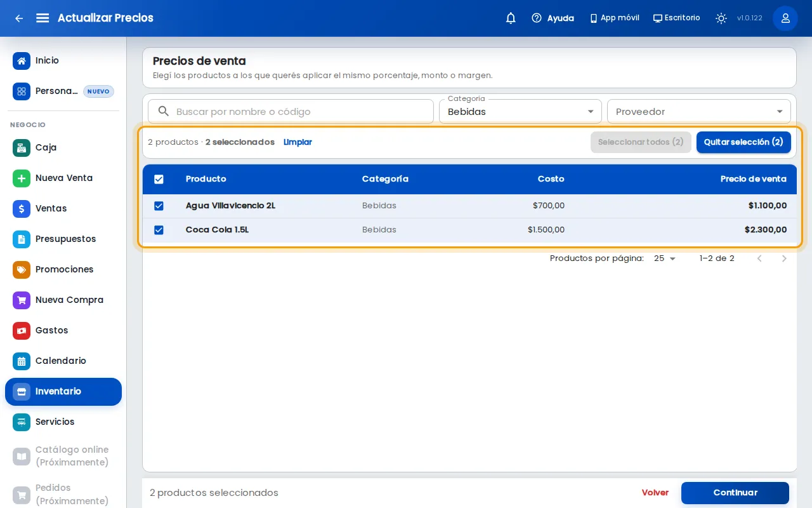The height and width of the screenshot is (508, 812).
Task: Open Inventario in the sidebar
Action: pos(63,392)
